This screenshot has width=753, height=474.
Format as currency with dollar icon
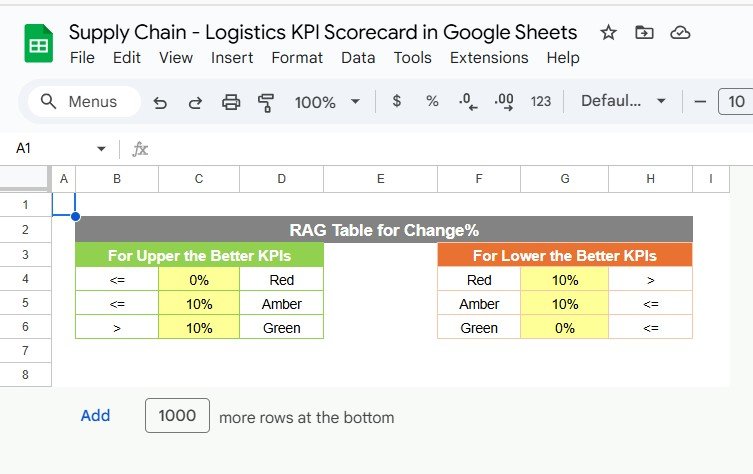[x=397, y=101]
